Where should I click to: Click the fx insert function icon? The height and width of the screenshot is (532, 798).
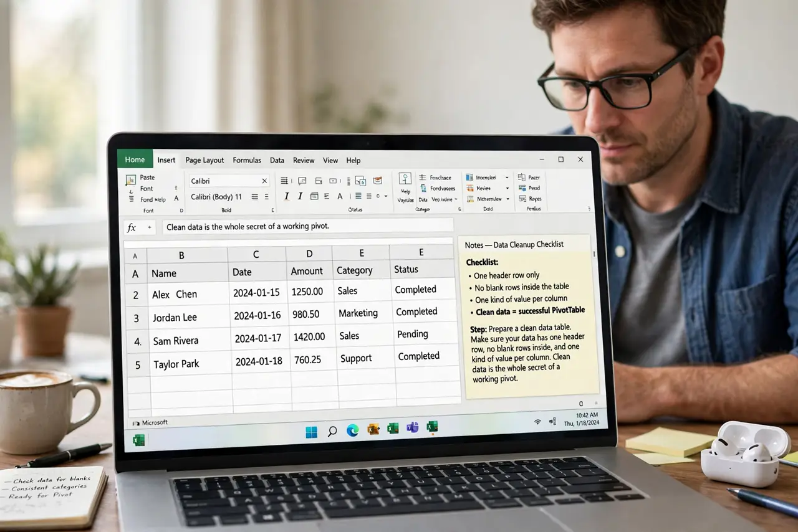coord(132,228)
